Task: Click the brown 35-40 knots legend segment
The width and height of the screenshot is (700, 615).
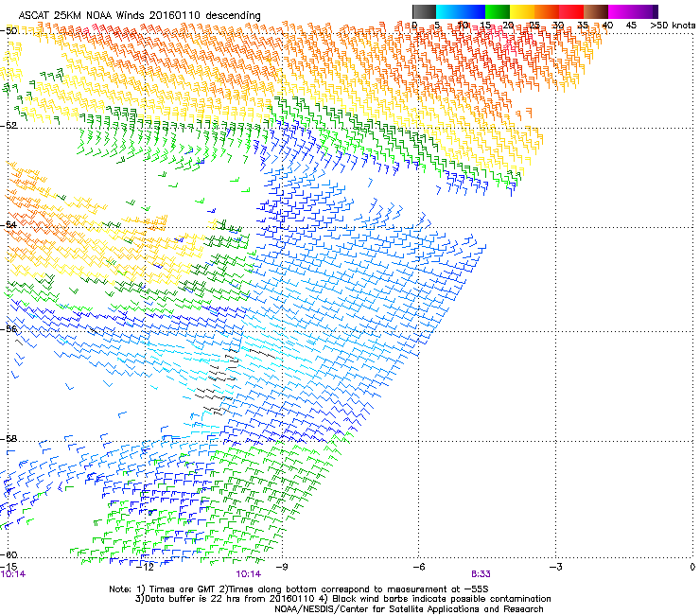Action: (x=596, y=11)
